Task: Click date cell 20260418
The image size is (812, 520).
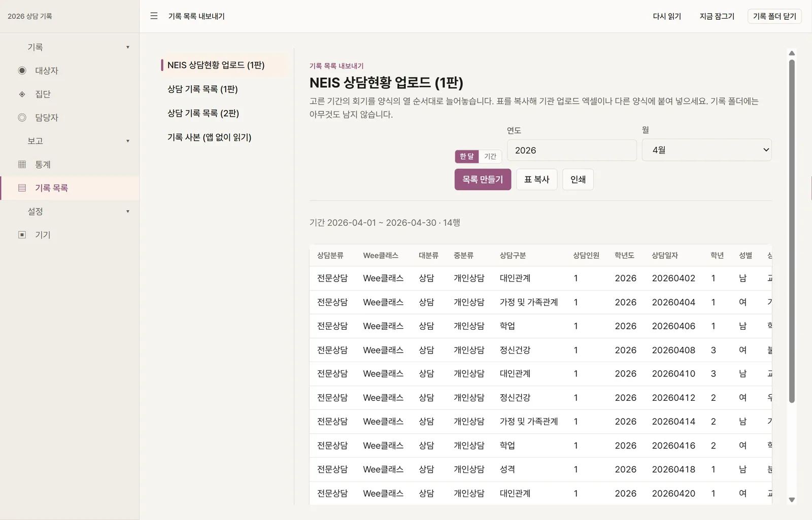Action: pos(673,469)
